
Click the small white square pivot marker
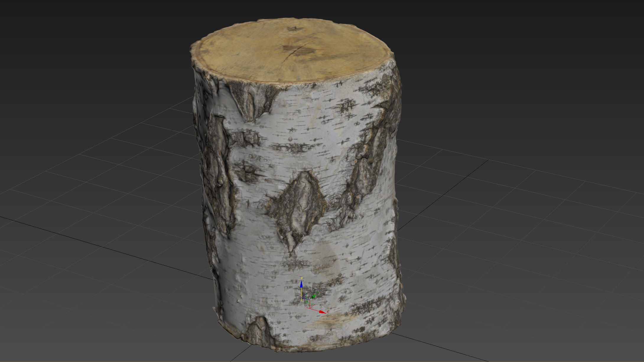pos(301,306)
